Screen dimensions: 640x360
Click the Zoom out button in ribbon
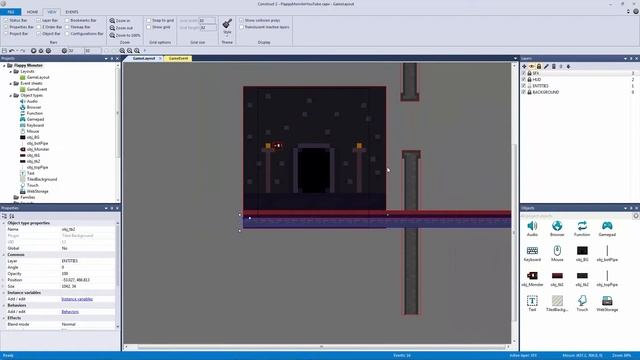click(121, 28)
